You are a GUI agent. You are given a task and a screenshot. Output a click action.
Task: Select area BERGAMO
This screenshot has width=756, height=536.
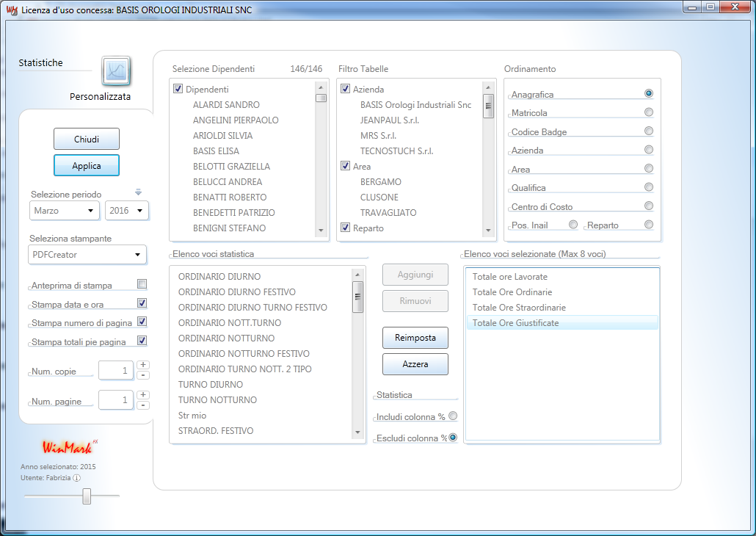click(381, 182)
